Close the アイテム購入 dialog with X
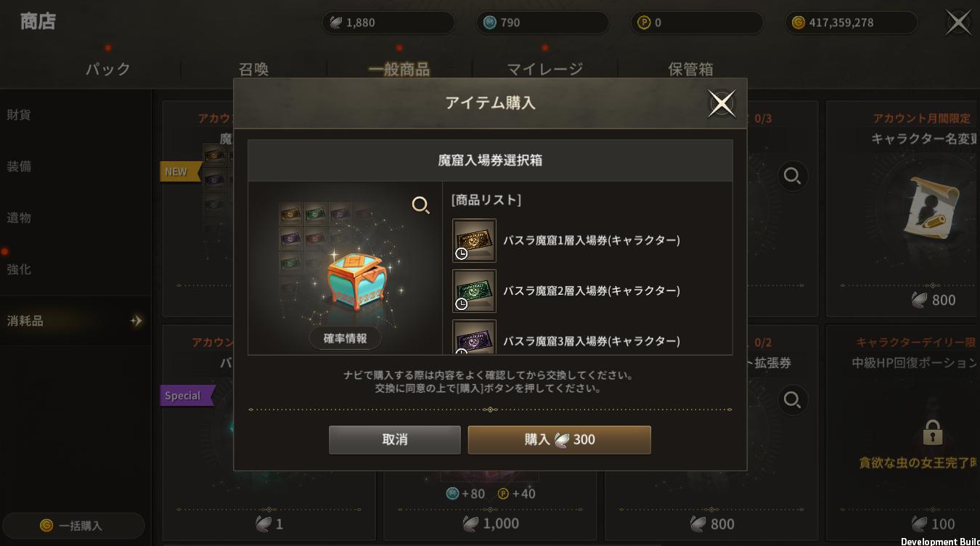 click(x=722, y=104)
